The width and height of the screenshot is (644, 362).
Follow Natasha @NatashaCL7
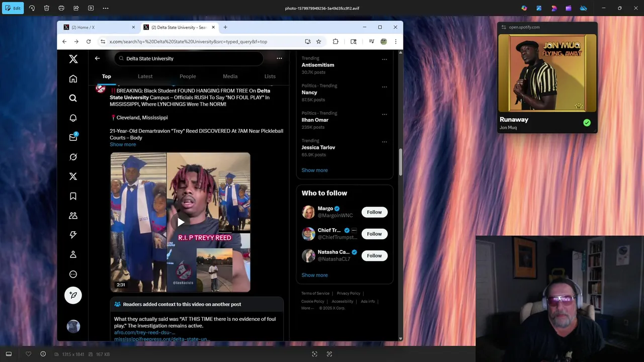(x=374, y=255)
